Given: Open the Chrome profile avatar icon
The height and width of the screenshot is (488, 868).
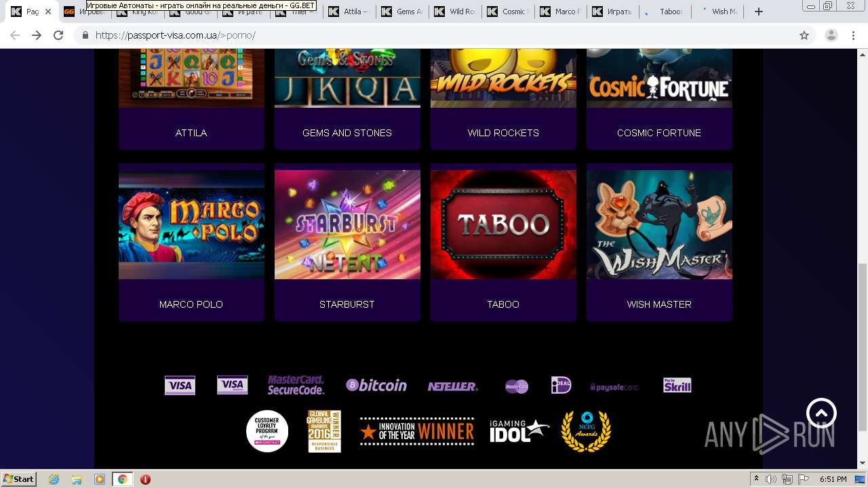Looking at the screenshot, I should pyautogui.click(x=831, y=35).
